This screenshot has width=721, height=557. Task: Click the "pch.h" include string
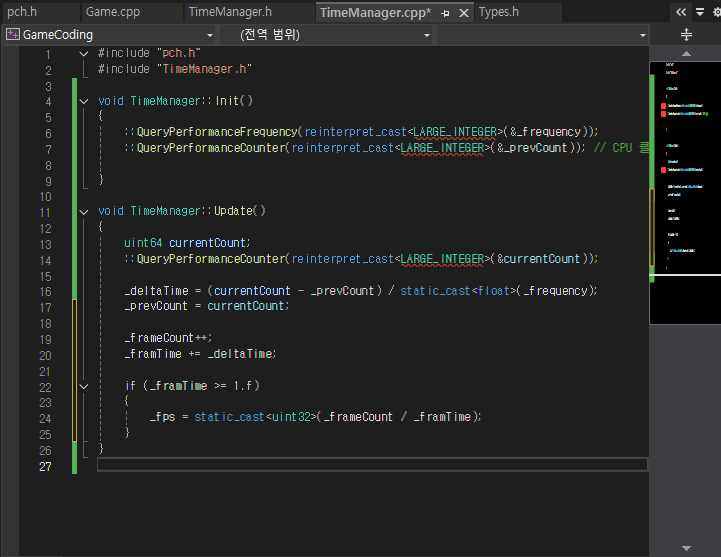(x=178, y=53)
